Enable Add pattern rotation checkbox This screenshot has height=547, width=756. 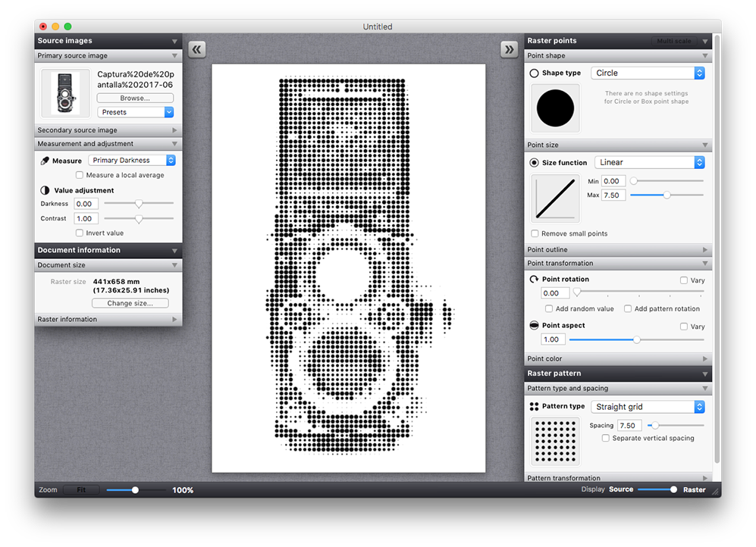click(628, 308)
